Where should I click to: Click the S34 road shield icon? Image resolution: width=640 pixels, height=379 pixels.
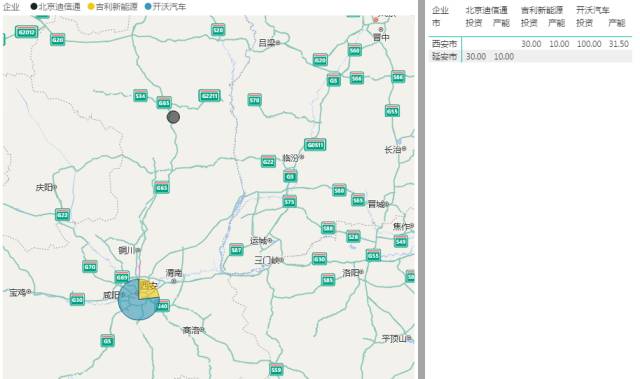[140, 96]
